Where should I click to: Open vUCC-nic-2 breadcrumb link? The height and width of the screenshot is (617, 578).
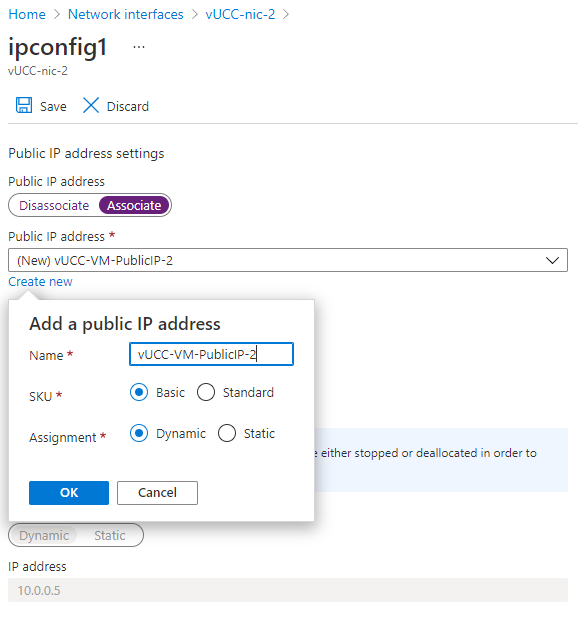pyautogui.click(x=240, y=15)
